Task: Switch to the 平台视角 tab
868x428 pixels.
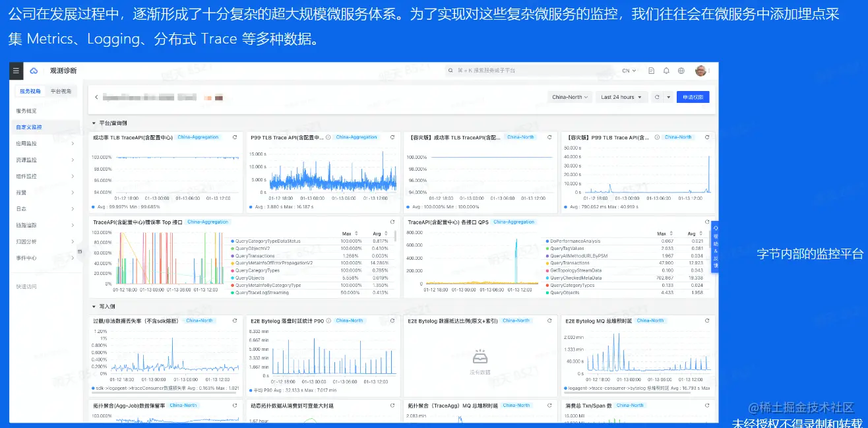Action: click(x=61, y=91)
